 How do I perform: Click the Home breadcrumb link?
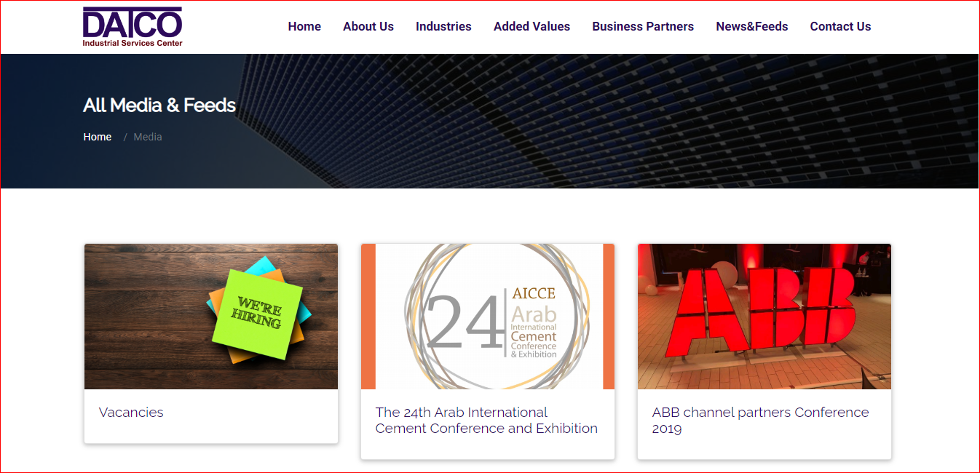click(98, 137)
